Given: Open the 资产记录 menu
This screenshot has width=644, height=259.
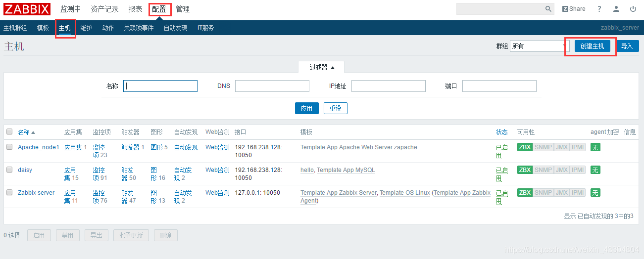Looking at the screenshot, I should (x=104, y=9).
